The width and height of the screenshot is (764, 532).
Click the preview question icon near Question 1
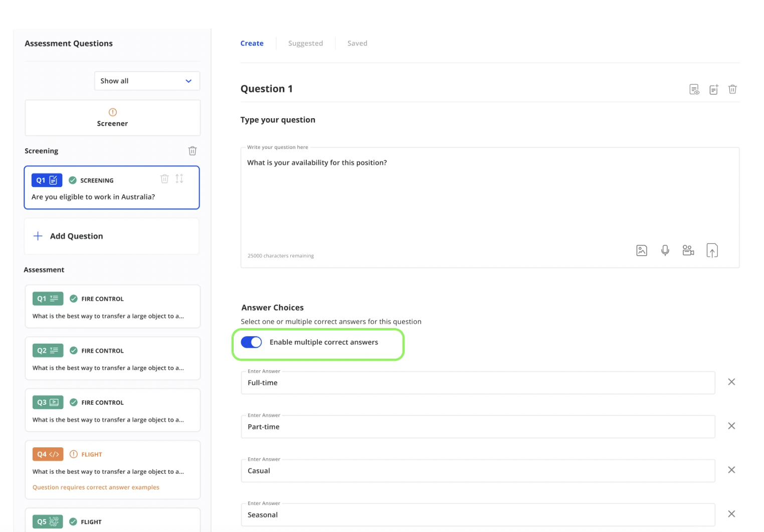click(x=694, y=90)
